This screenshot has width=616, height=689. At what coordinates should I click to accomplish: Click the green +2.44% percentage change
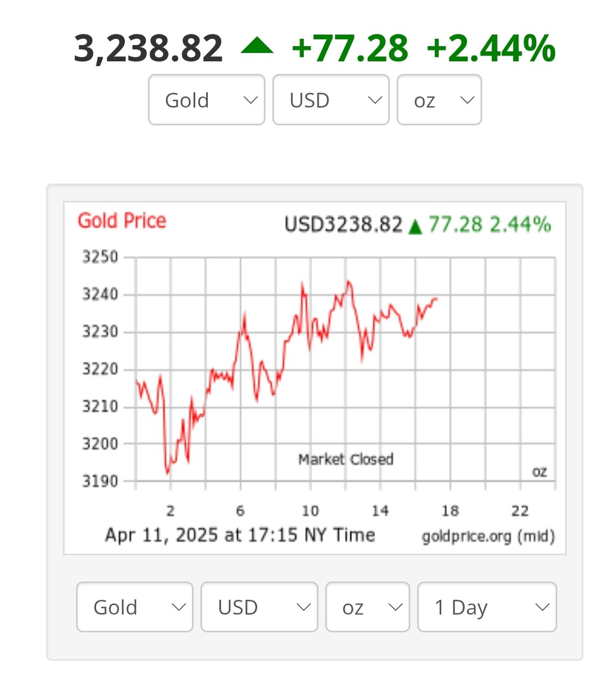coord(491,48)
